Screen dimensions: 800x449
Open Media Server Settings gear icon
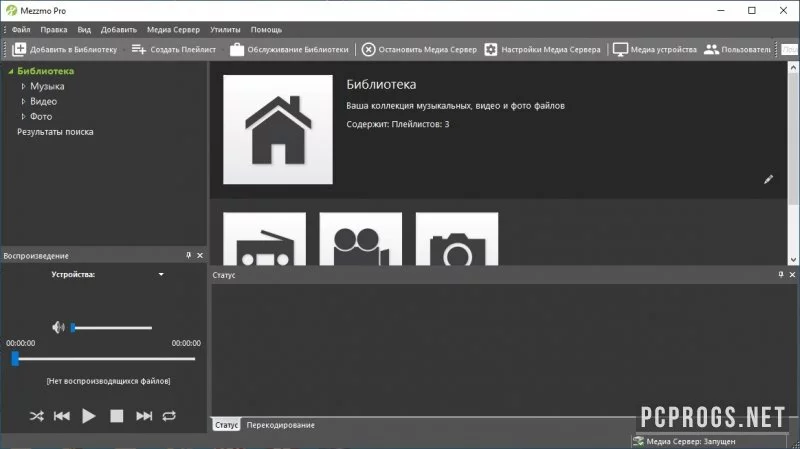click(491, 49)
